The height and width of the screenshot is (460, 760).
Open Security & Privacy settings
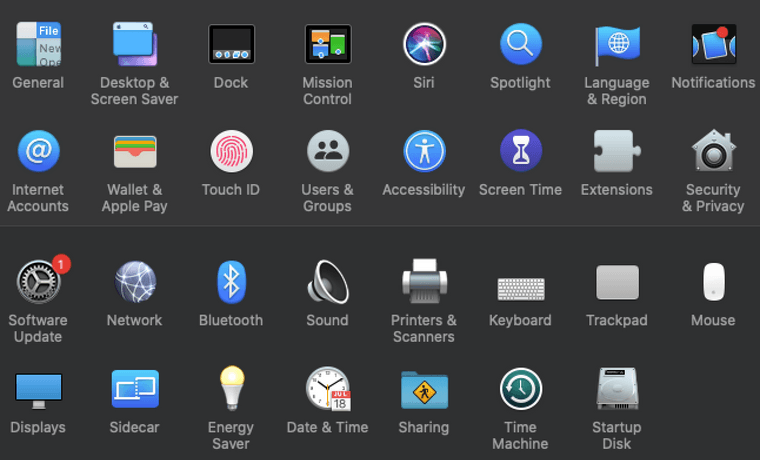[713, 151]
